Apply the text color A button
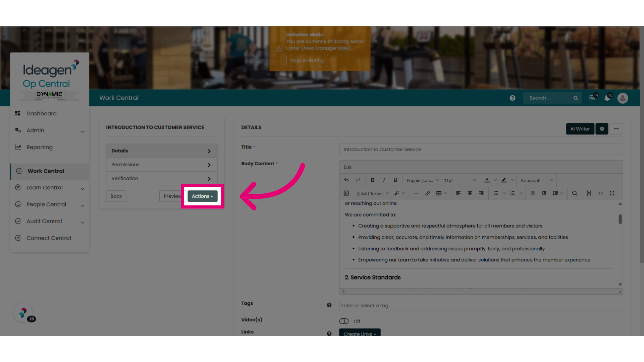The width and height of the screenshot is (644, 362). tap(487, 180)
